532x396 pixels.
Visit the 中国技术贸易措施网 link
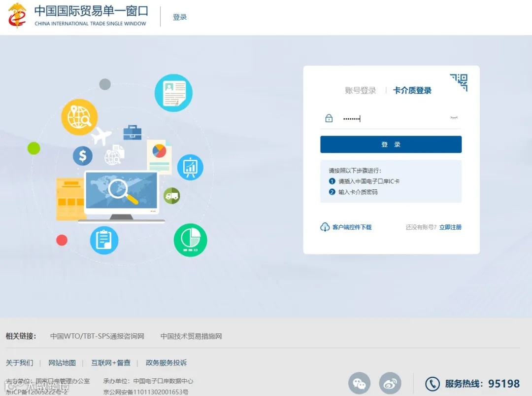(x=191, y=336)
